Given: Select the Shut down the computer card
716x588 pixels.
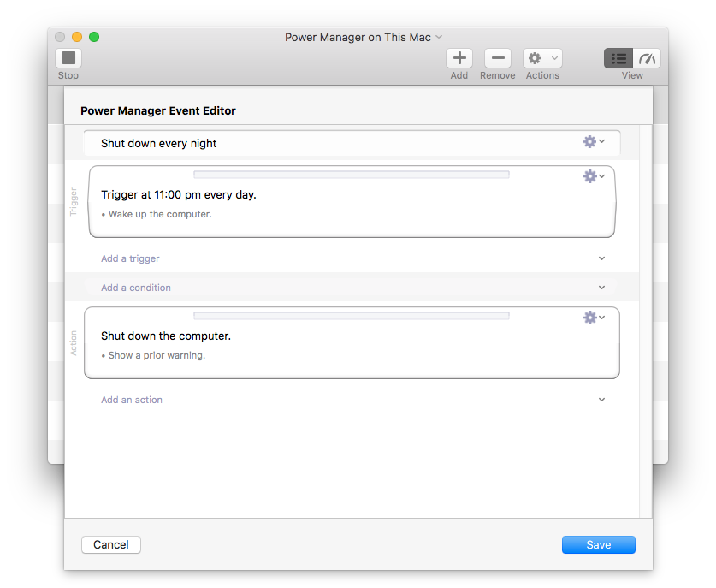Looking at the screenshot, I should (352, 342).
